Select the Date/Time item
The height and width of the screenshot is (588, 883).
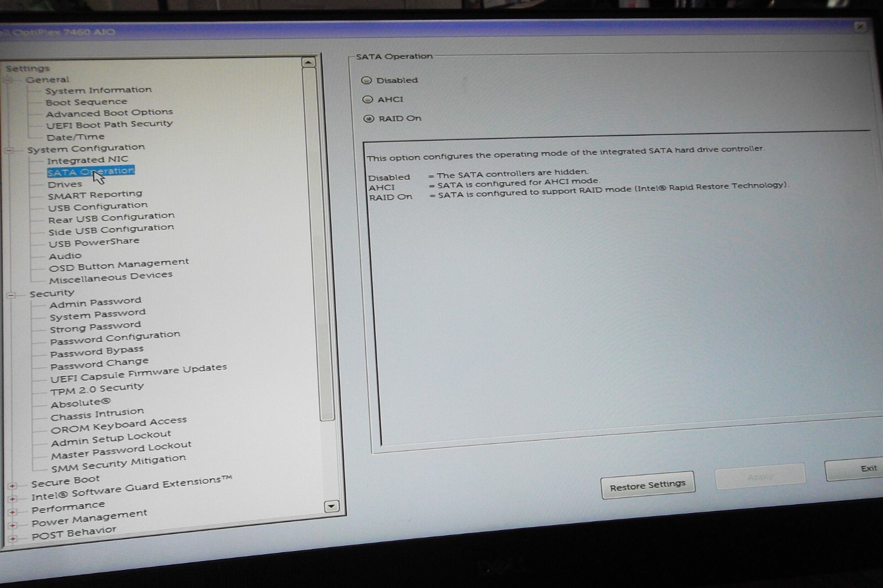click(x=75, y=137)
